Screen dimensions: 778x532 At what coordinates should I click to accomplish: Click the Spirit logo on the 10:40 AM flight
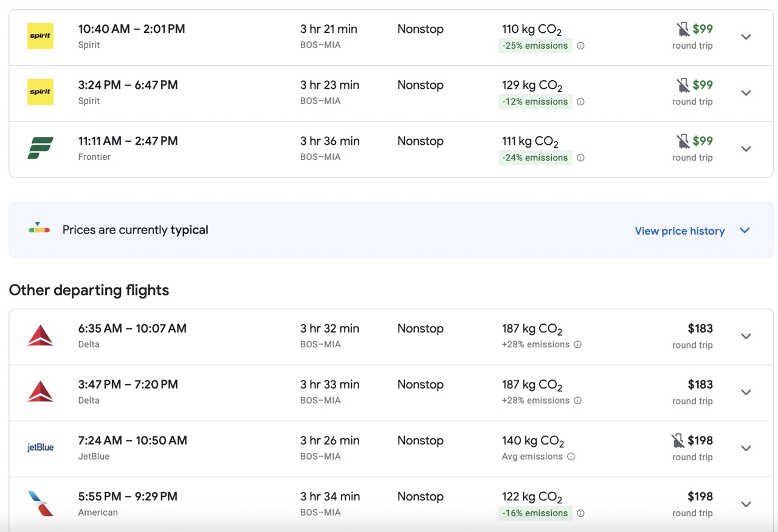click(x=40, y=36)
